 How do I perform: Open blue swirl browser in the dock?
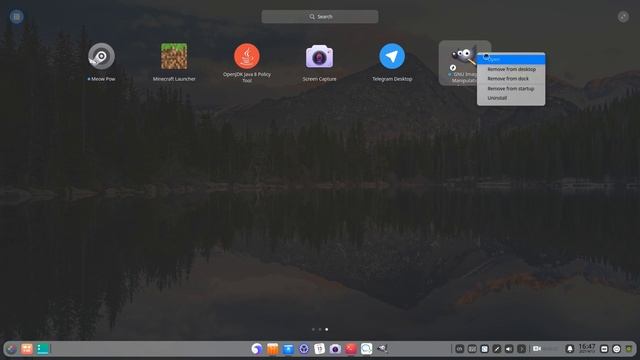pyautogui.click(x=257, y=349)
